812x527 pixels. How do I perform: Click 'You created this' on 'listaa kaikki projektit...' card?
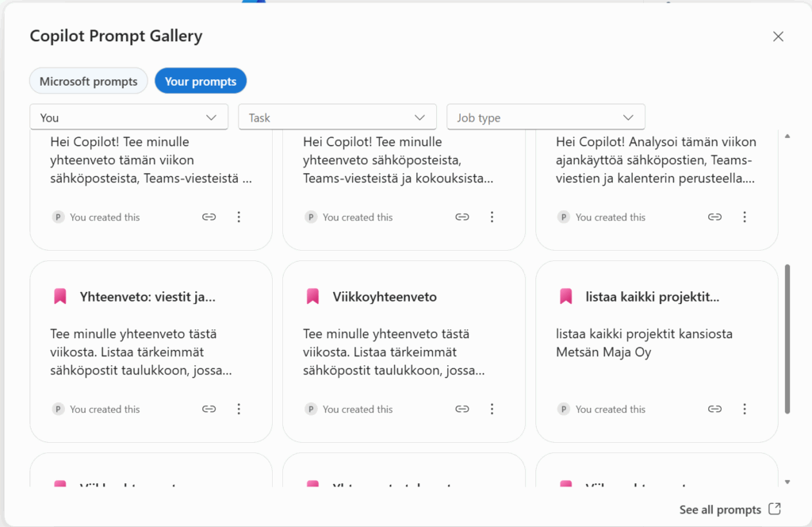610,409
